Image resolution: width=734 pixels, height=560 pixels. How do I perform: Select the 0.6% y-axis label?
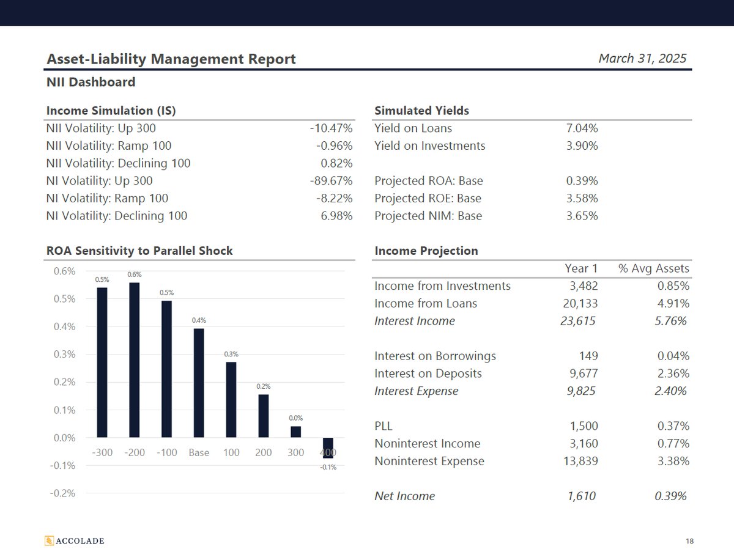[65, 271]
